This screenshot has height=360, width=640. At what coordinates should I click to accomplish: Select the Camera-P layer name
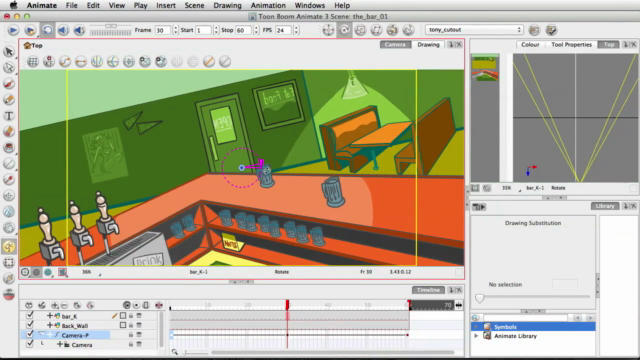[75, 335]
